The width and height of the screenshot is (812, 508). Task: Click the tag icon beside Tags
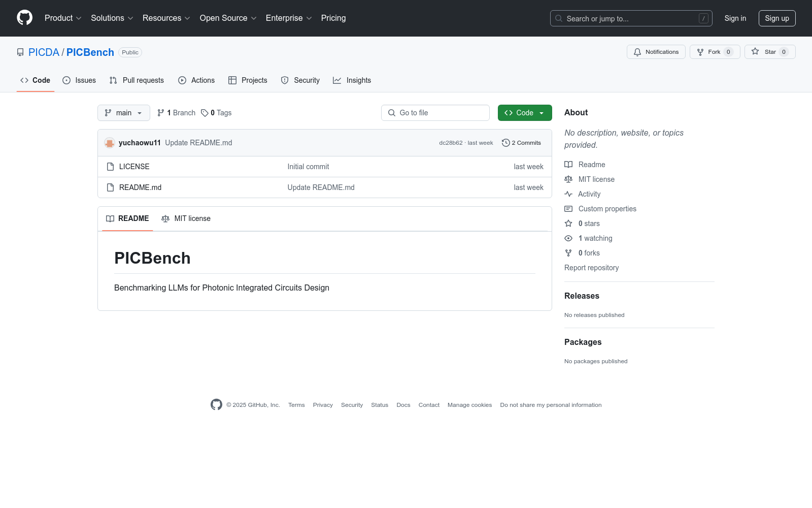pyautogui.click(x=205, y=113)
